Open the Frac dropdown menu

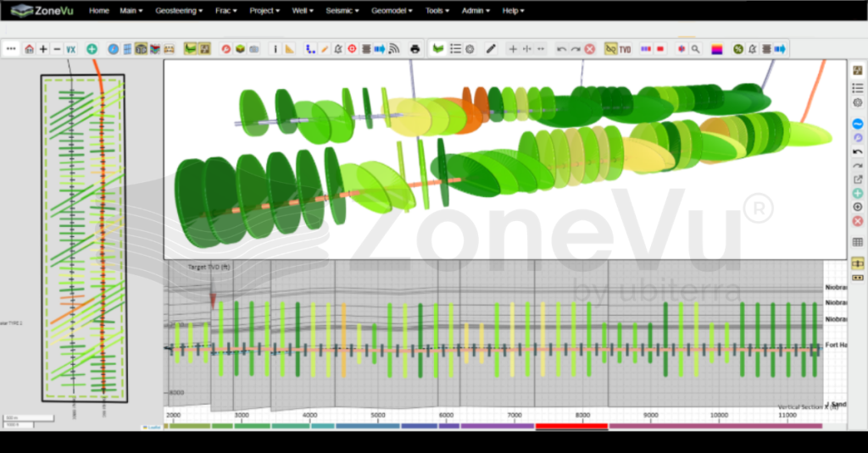pos(225,10)
